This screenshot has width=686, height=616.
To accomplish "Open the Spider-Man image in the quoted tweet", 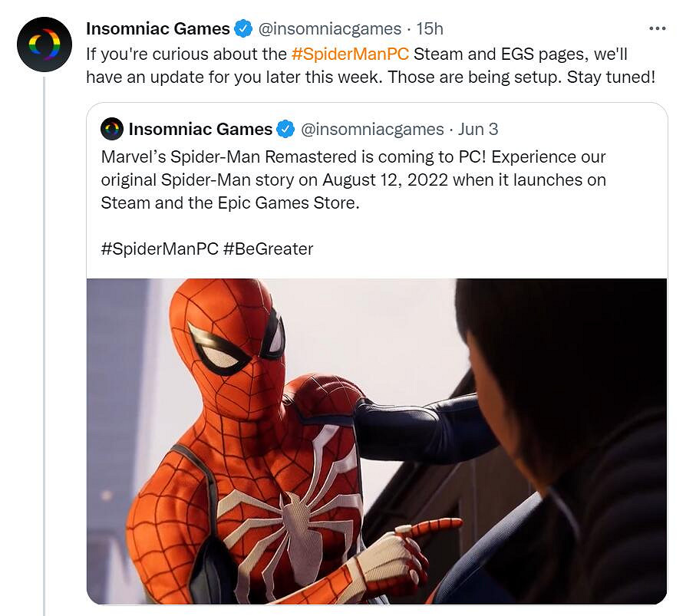I will (376, 441).
